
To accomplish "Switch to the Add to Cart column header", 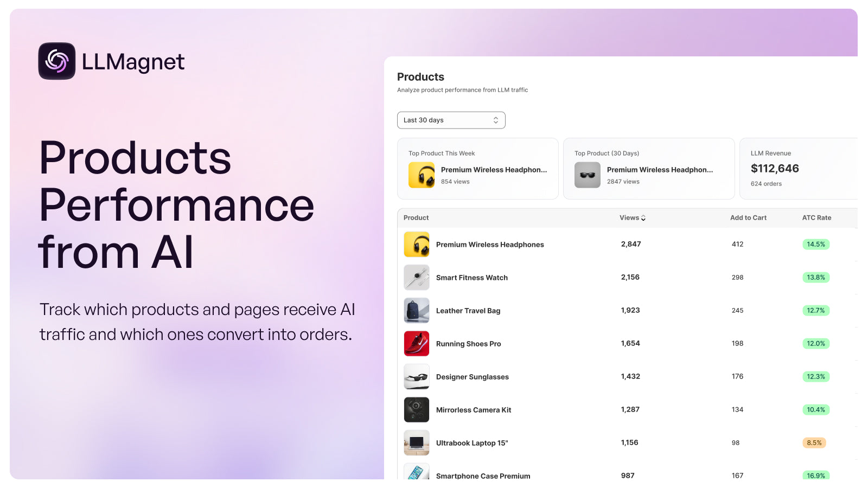I will tap(748, 217).
